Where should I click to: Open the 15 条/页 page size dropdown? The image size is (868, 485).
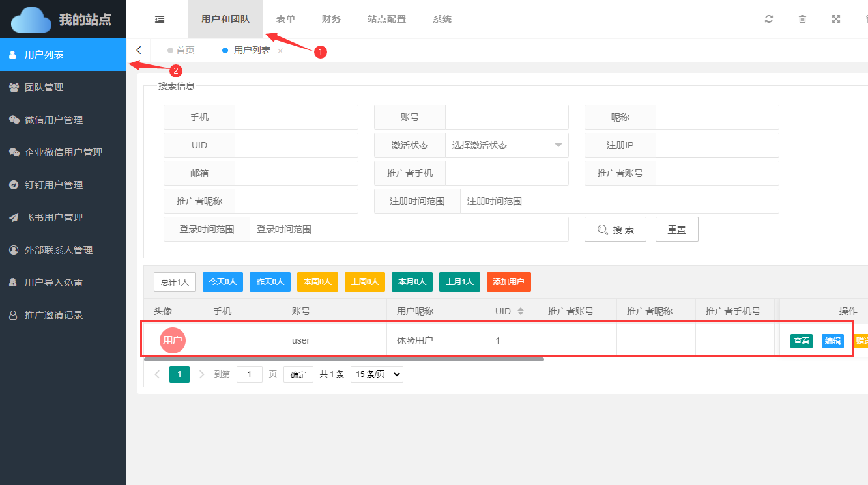377,374
